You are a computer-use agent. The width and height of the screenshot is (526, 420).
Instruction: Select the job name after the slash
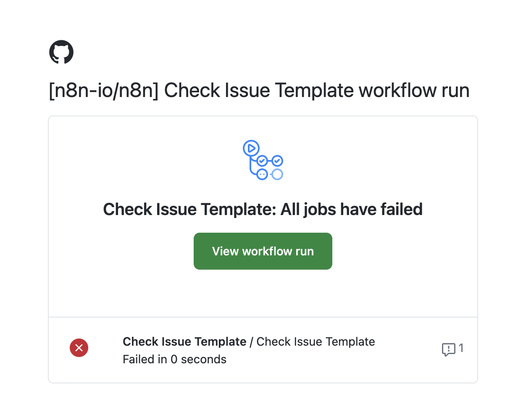(x=316, y=342)
